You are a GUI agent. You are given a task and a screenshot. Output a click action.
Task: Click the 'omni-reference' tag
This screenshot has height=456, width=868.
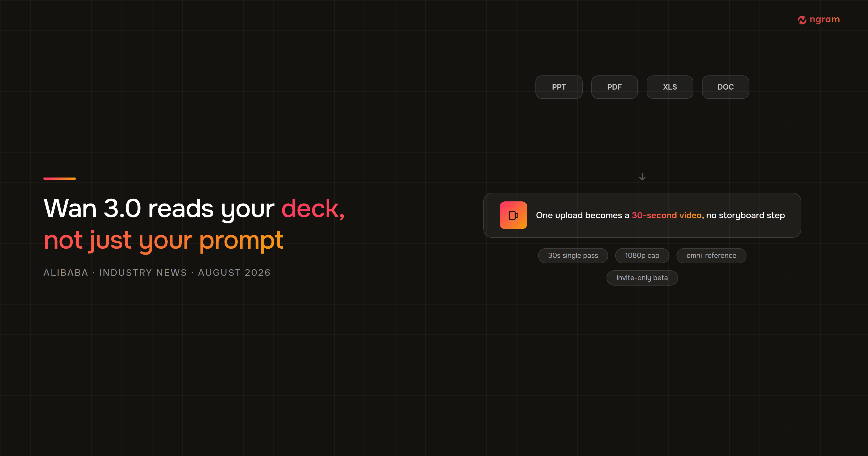tap(711, 256)
